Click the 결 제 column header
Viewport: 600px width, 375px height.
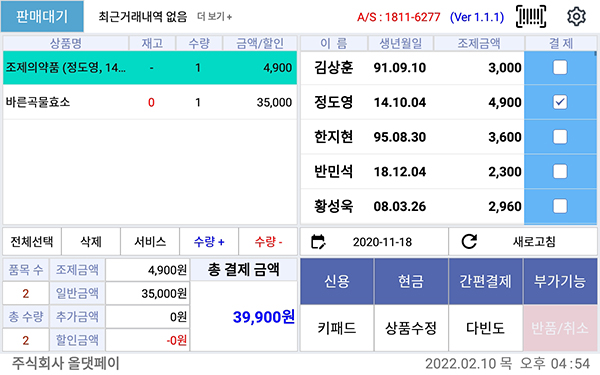[561, 43]
